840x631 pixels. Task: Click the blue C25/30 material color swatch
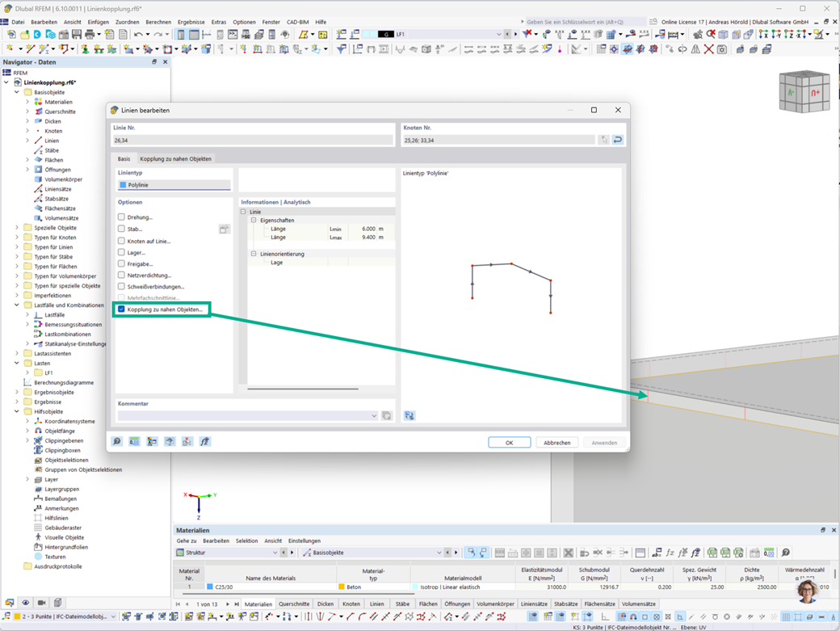[x=210, y=587]
